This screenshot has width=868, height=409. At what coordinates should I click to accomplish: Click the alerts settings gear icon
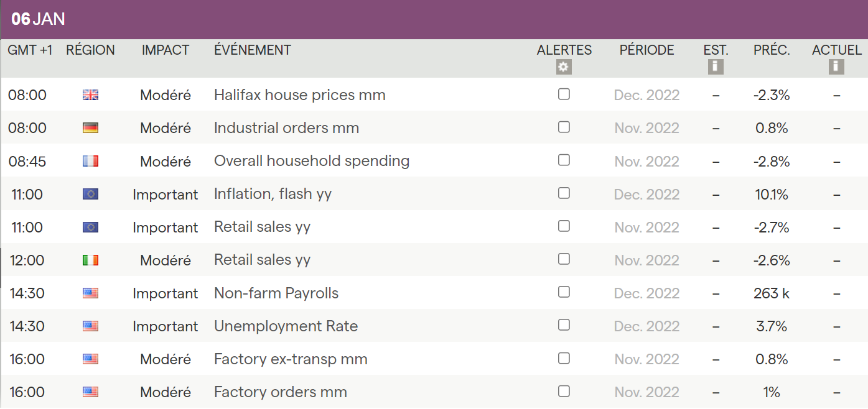click(564, 67)
